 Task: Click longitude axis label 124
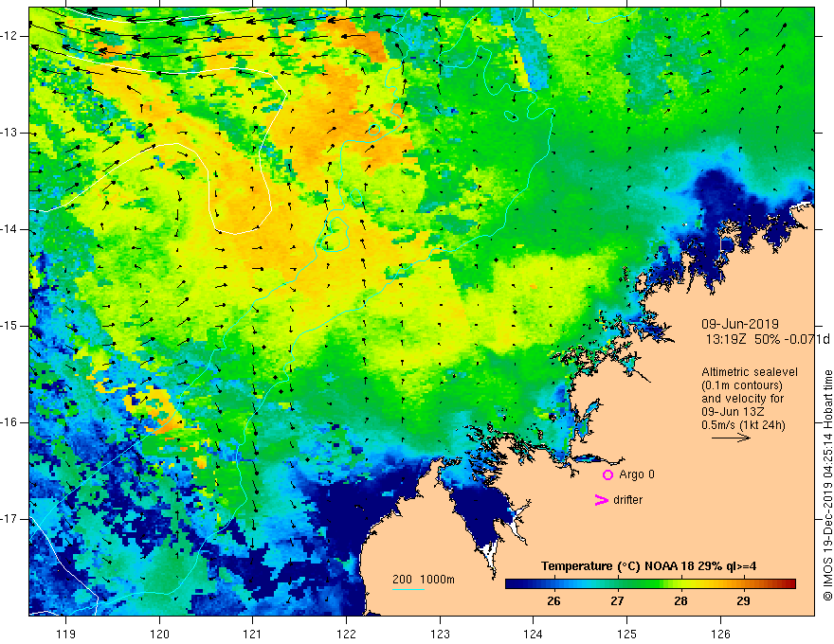click(533, 634)
